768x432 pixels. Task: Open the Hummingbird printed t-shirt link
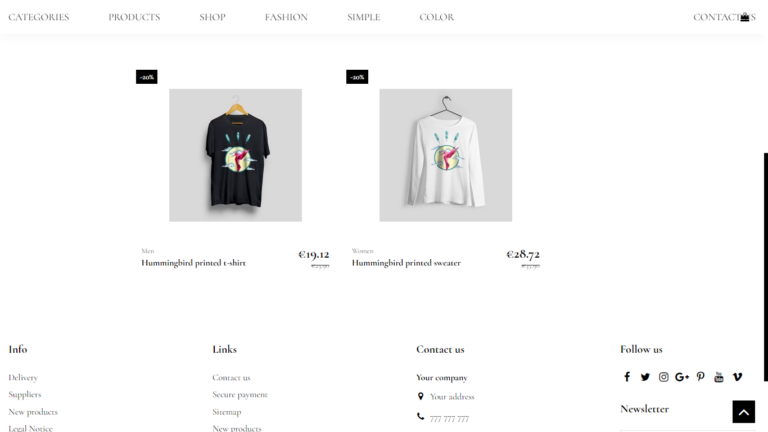click(x=193, y=263)
